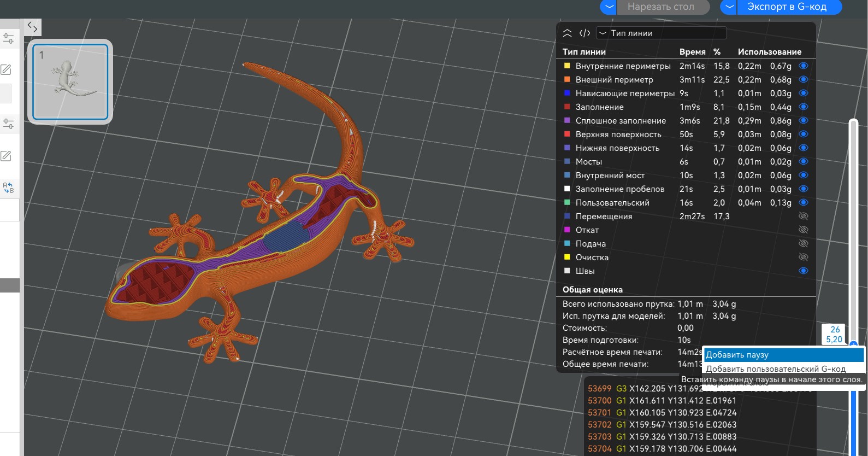Click the Экспорт в G-код button
This screenshot has height=456, width=868.
tap(787, 7)
